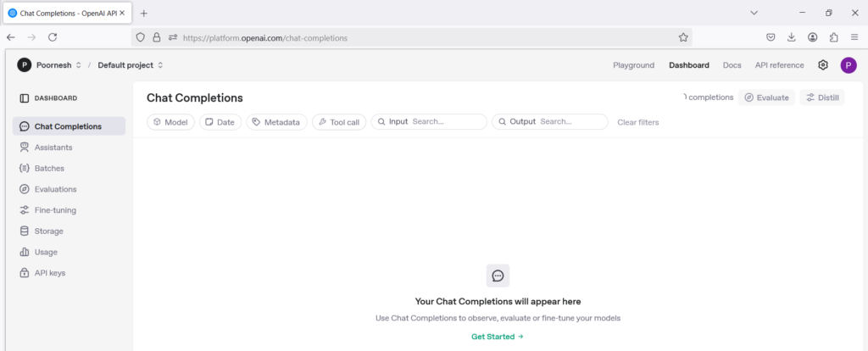Go to Storage in the sidebar
The image size is (868, 351).
point(70,231)
